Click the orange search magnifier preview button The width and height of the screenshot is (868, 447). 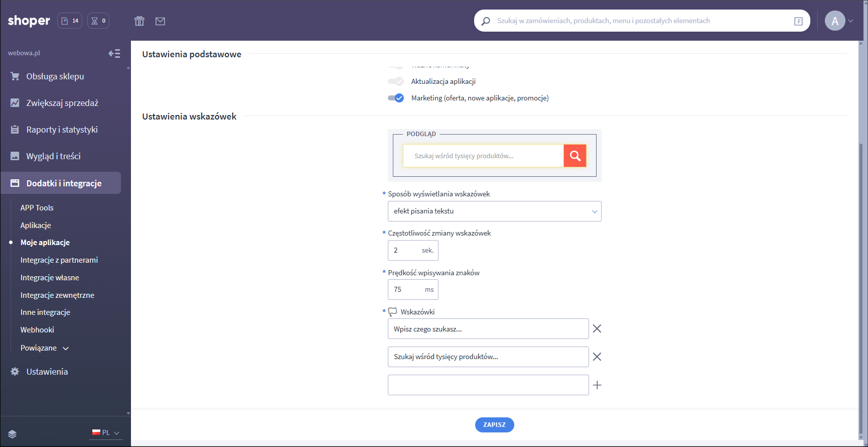pos(575,156)
